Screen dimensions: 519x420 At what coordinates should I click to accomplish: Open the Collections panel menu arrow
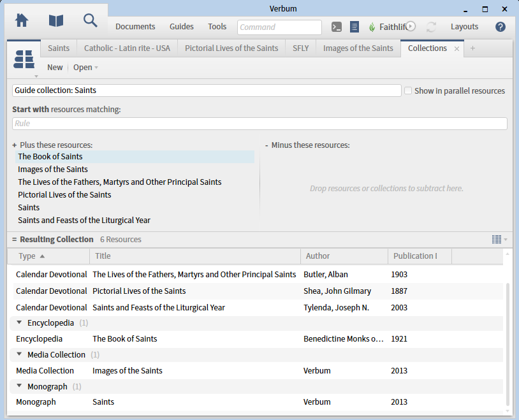(36, 76)
